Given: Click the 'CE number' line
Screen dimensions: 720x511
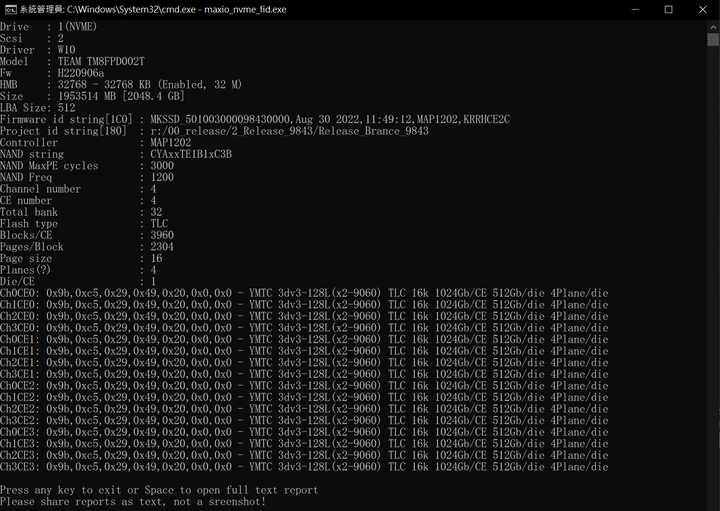Looking at the screenshot, I should [x=79, y=200].
